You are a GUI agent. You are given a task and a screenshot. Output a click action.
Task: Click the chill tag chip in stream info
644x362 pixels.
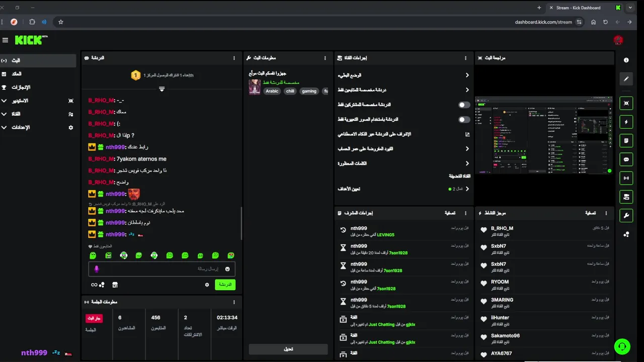point(290,92)
